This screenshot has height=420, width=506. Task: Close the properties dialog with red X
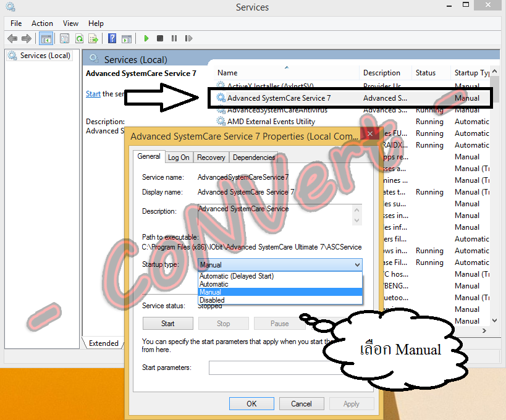(x=370, y=133)
